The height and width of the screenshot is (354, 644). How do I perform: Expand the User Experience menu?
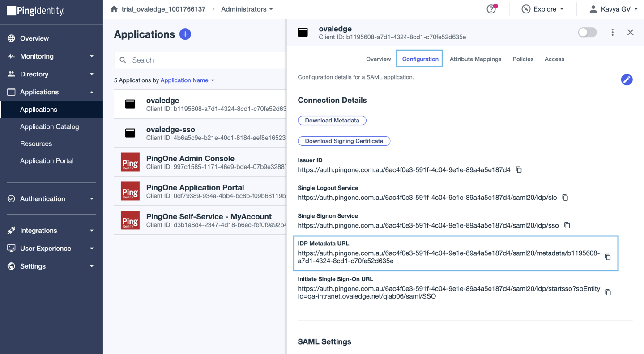(92, 249)
